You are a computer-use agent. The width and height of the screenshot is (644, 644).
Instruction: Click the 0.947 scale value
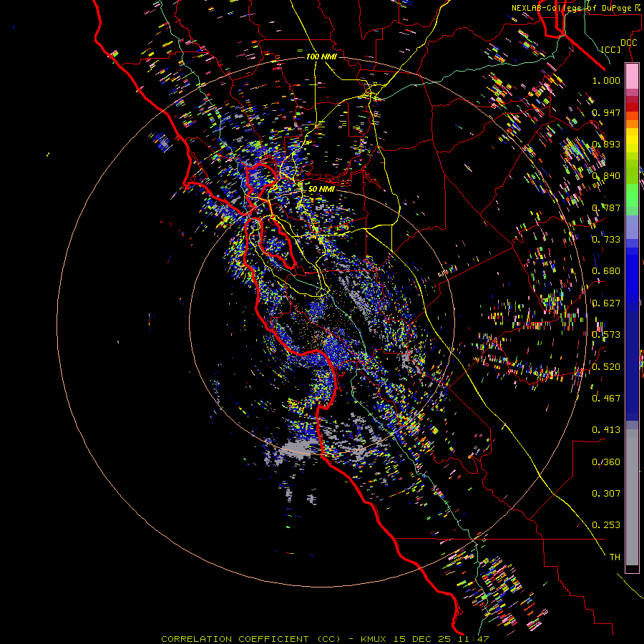(606, 112)
